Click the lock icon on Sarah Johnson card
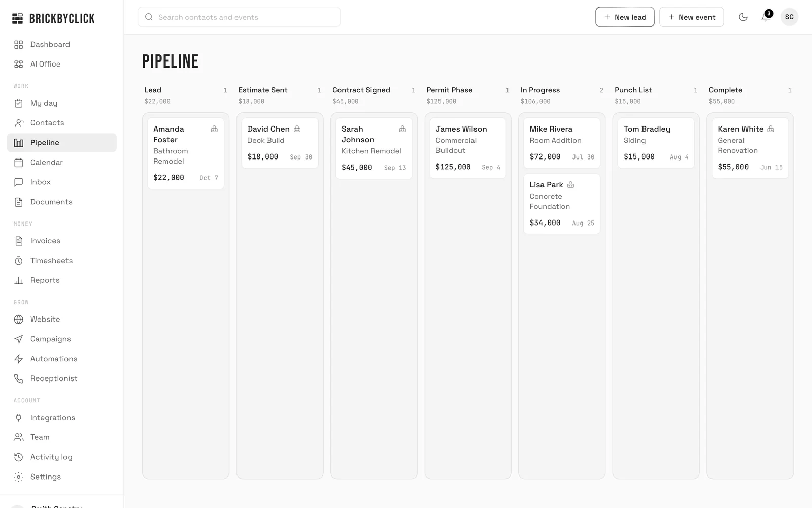Screen dimensions: 812x508 [x=402, y=129]
